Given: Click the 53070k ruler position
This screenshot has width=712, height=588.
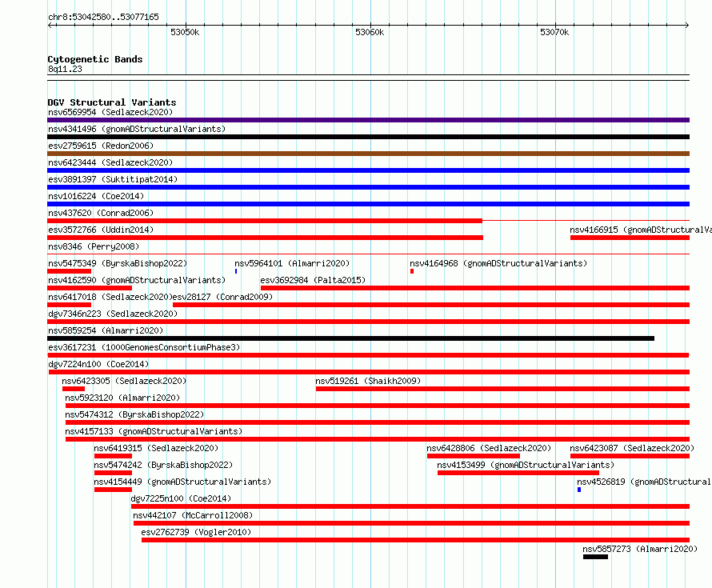Looking at the screenshot, I should point(554,32).
